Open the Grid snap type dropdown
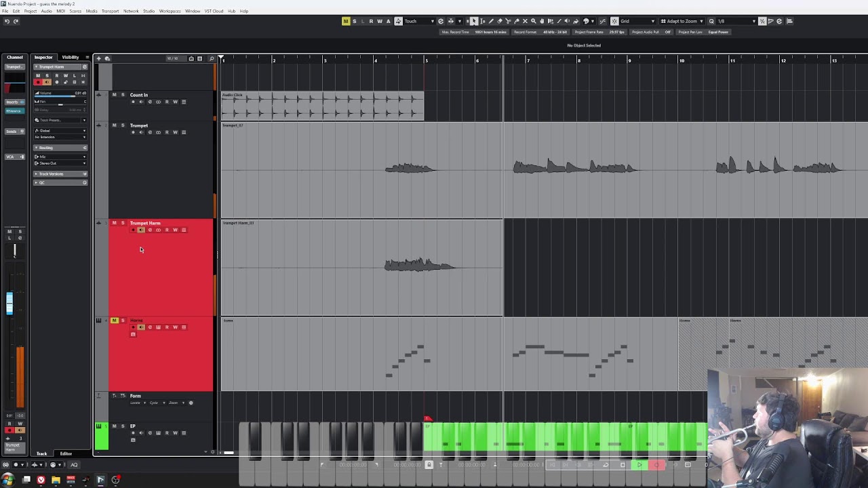The height and width of the screenshot is (488, 868). (637, 21)
